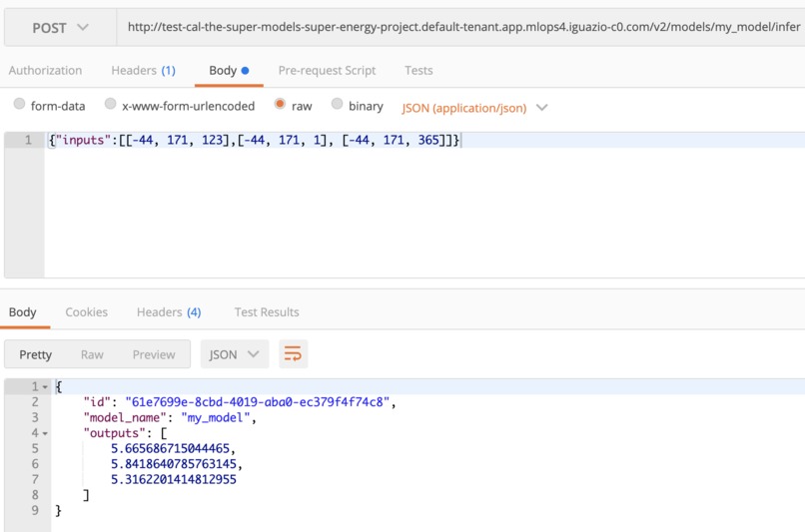
Task: Open the JSON (application/json) content type dropdown
Action: [474, 108]
